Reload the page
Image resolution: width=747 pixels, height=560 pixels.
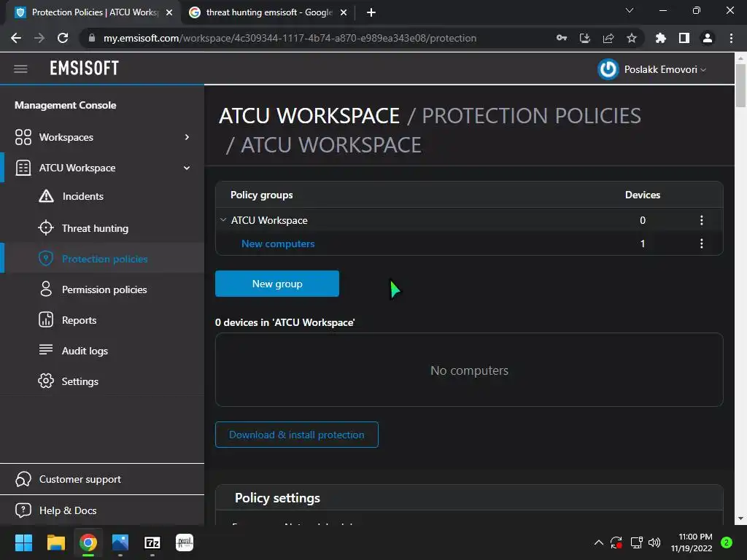pos(63,38)
